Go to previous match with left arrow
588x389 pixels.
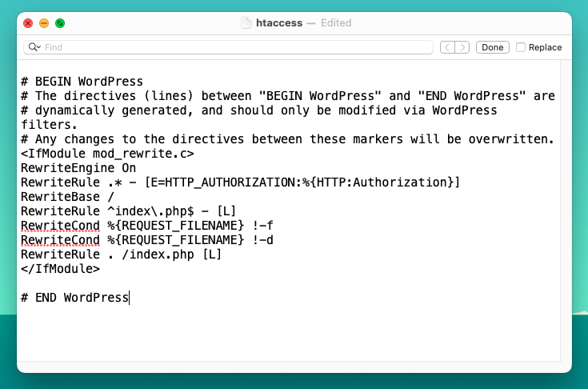448,47
